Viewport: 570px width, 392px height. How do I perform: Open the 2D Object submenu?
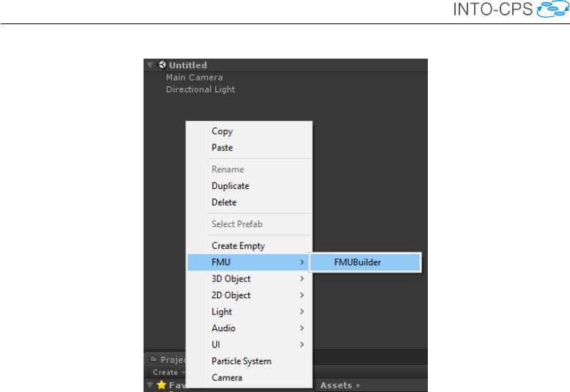click(232, 295)
